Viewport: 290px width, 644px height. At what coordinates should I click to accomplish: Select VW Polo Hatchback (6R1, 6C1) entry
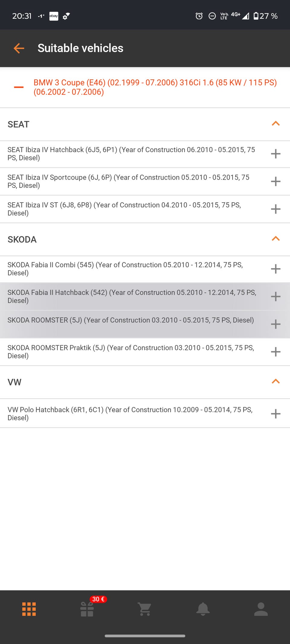(x=130, y=413)
